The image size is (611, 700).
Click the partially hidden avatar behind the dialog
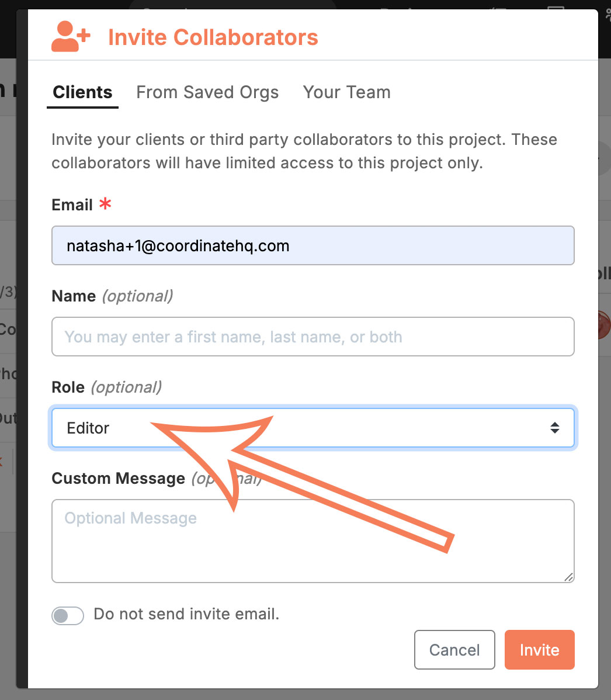pos(605,324)
